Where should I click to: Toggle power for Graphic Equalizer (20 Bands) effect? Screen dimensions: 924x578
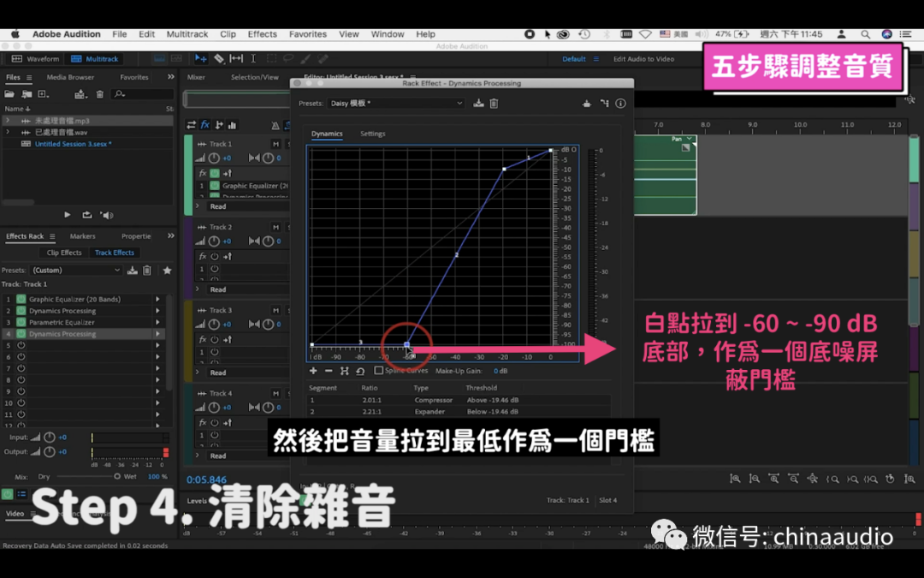pyautogui.click(x=21, y=299)
